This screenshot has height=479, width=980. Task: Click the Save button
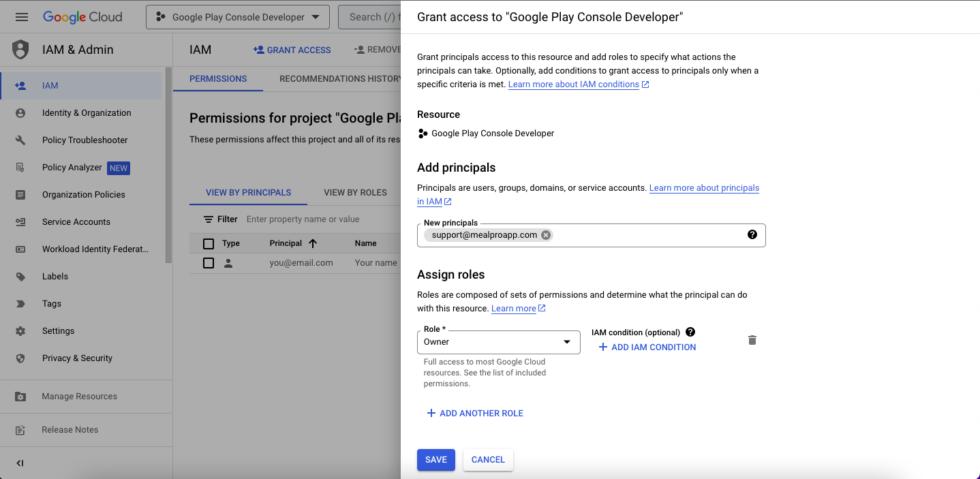(436, 460)
